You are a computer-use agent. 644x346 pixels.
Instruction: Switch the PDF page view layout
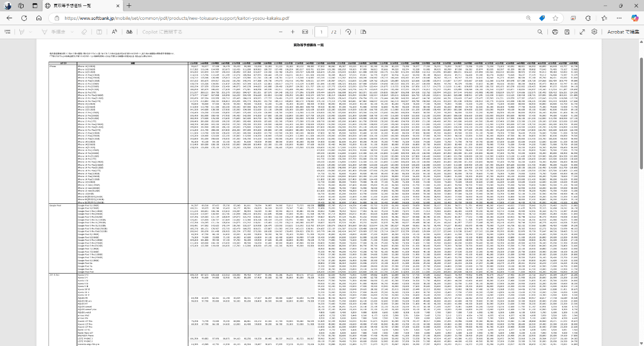[363, 32]
